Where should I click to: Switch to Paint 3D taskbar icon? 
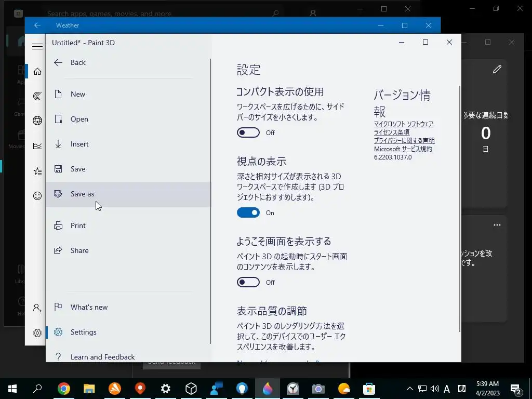(x=268, y=389)
